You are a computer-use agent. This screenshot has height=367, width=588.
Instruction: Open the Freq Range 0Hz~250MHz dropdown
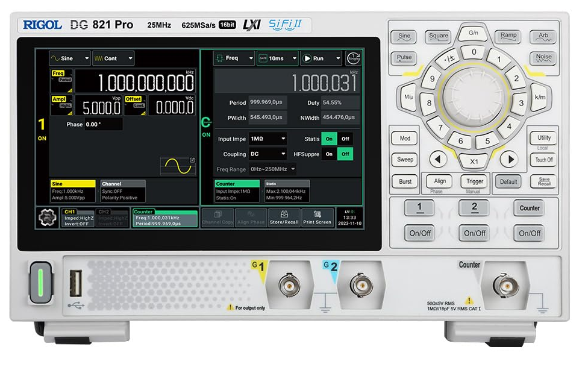pyautogui.click(x=272, y=169)
